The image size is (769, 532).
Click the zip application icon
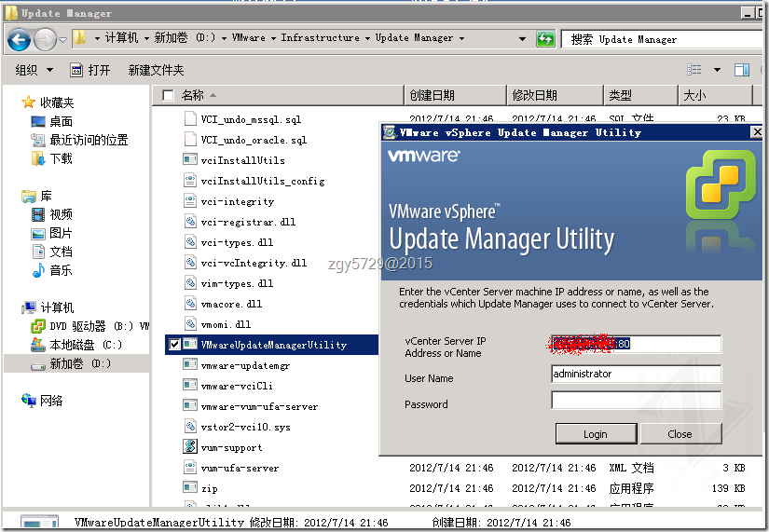click(x=190, y=488)
